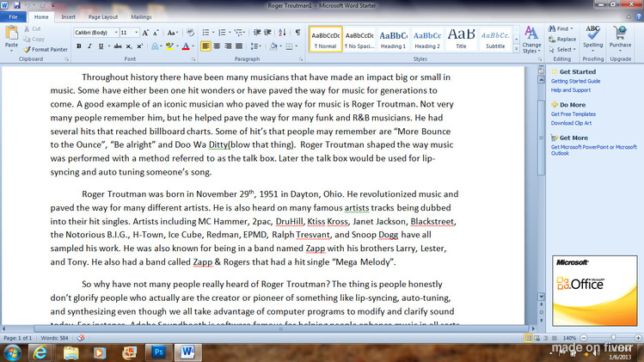Screen dimensions: 644x362
Task: Apply the Title style
Action: 461,39
